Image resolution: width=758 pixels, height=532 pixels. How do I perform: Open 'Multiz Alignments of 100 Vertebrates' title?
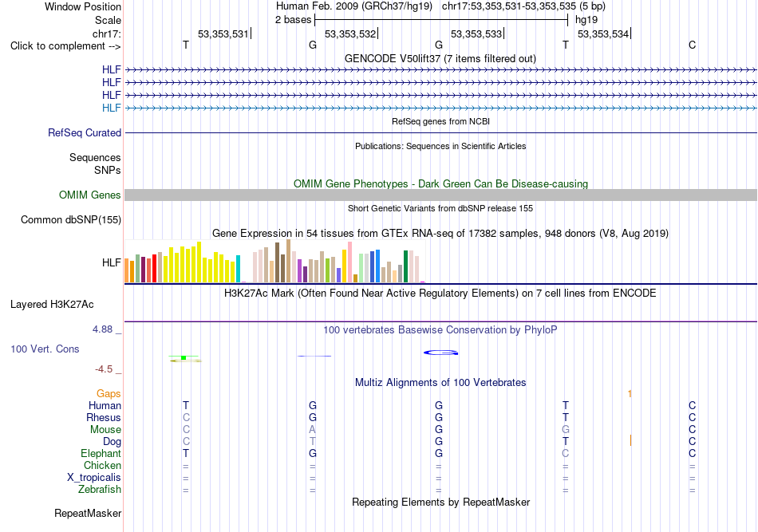(x=440, y=383)
